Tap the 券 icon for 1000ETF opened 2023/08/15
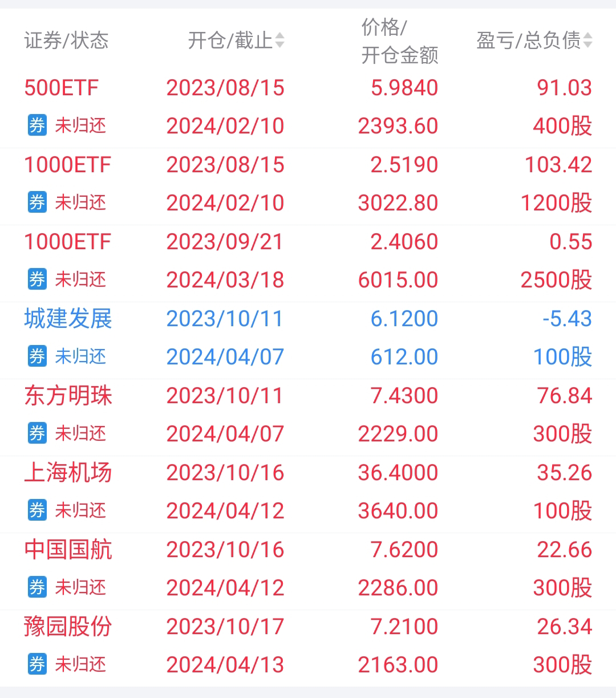This screenshot has width=616, height=698. [x=37, y=202]
